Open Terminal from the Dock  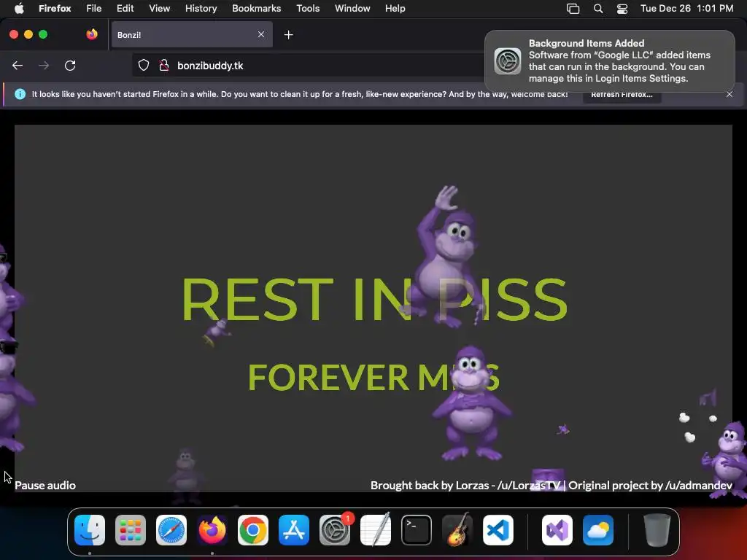(417, 530)
